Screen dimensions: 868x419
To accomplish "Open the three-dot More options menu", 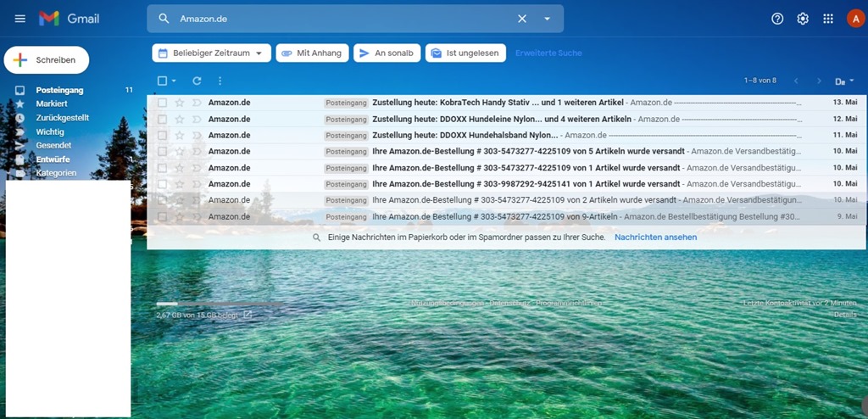I will [220, 81].
